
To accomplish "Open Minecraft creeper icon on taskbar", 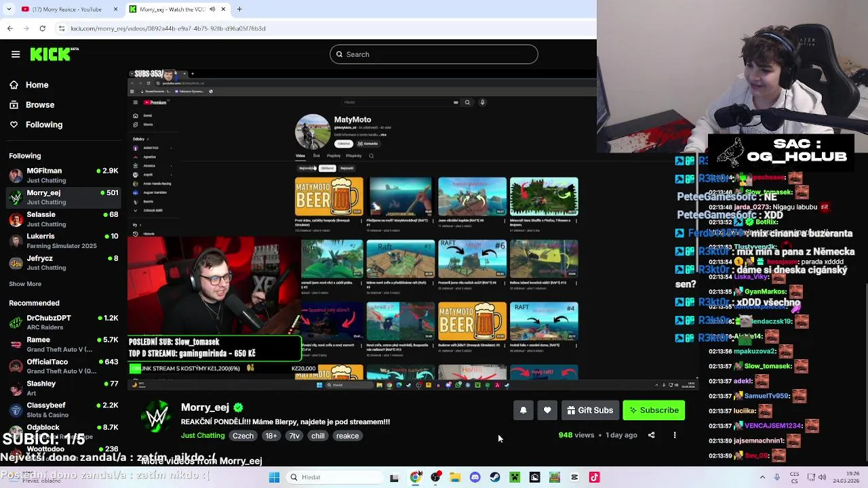I will (x=515, y=477).
